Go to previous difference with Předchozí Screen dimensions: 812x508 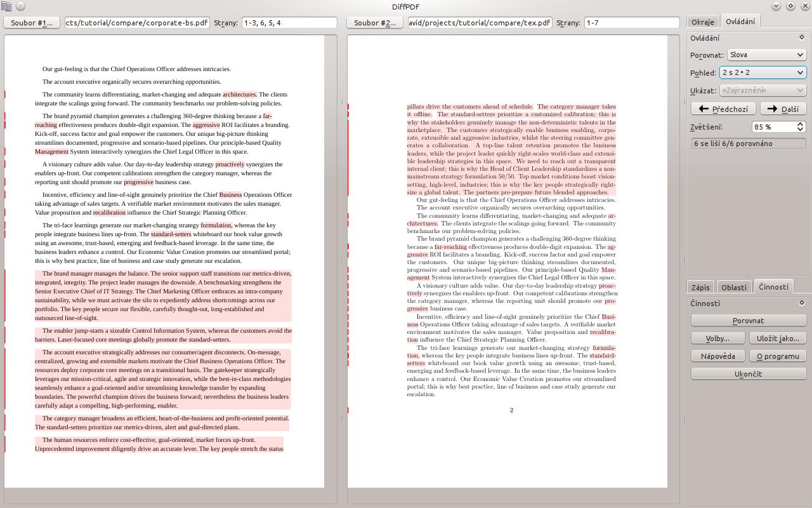click(723, 109)
